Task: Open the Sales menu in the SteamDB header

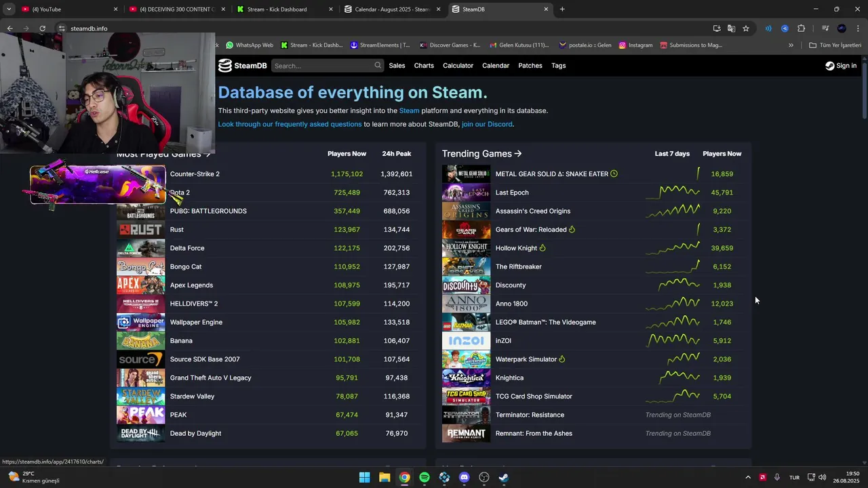Action: (x=397, y=66)
